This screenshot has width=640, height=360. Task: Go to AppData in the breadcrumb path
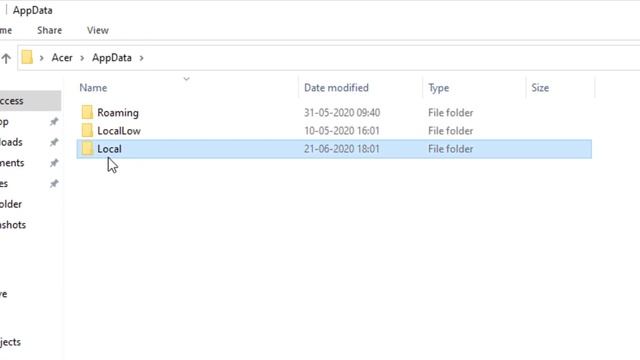[112, 58]
